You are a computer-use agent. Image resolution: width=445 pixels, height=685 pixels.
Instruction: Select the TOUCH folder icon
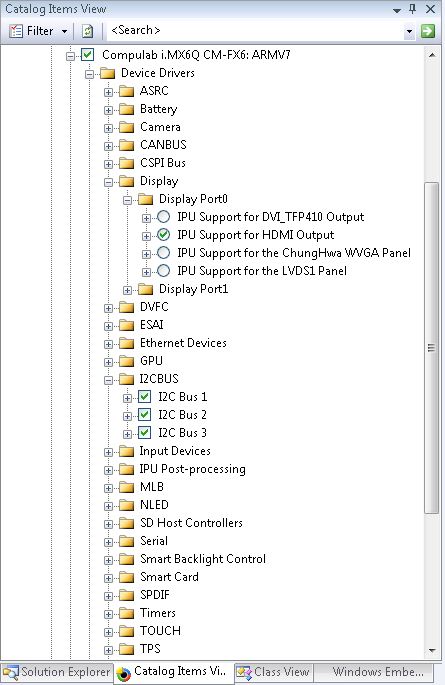(x=127, y=631)
